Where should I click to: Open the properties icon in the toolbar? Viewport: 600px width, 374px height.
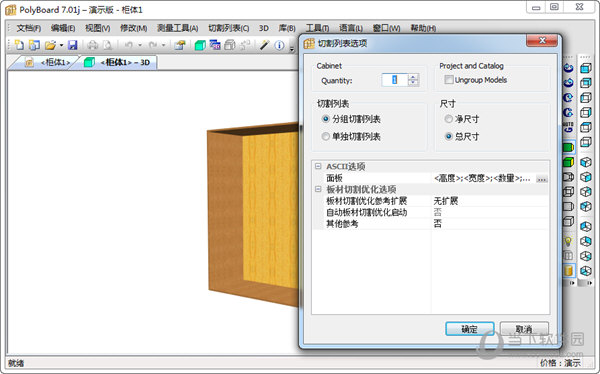180,45
